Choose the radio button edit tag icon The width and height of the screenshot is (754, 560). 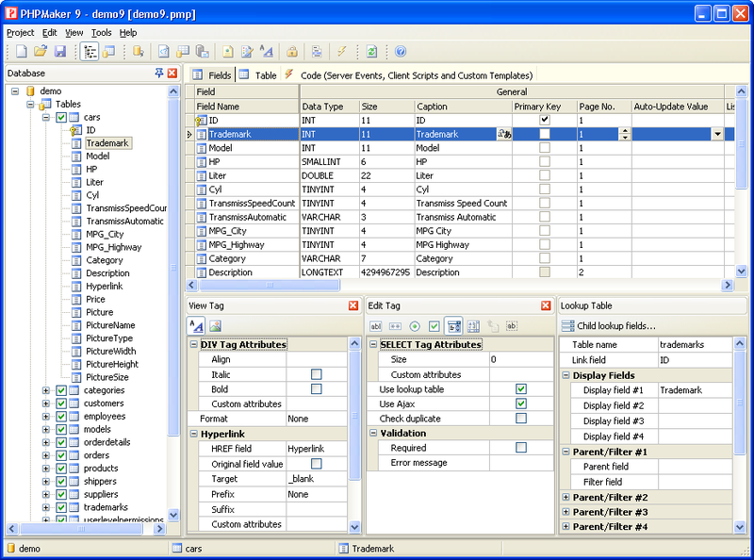pyautogui.click(x=415, y=326)
